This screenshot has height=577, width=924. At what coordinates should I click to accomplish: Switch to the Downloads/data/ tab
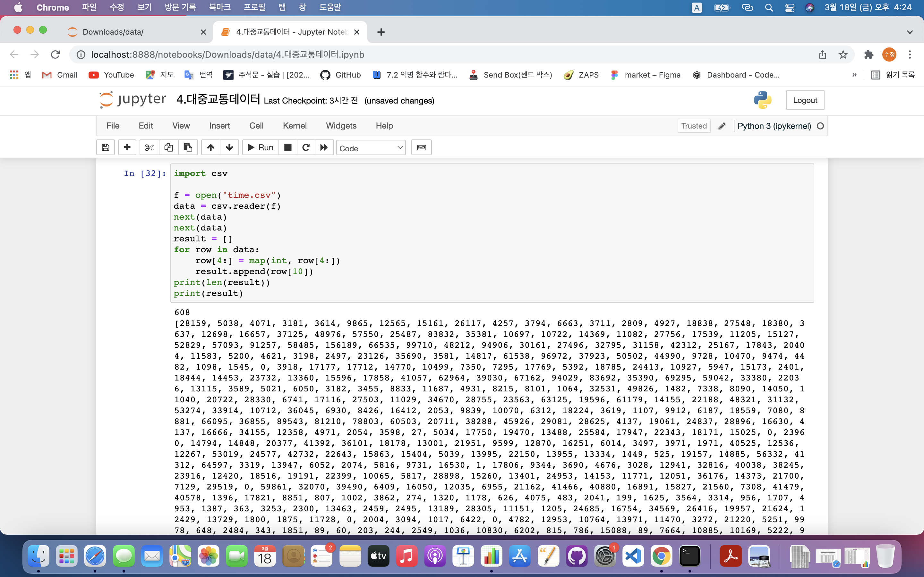click(113, 32)
